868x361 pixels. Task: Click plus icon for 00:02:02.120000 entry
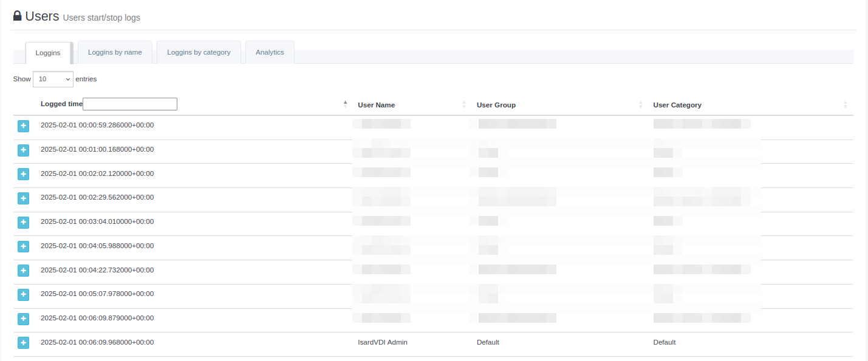point(23,174)
